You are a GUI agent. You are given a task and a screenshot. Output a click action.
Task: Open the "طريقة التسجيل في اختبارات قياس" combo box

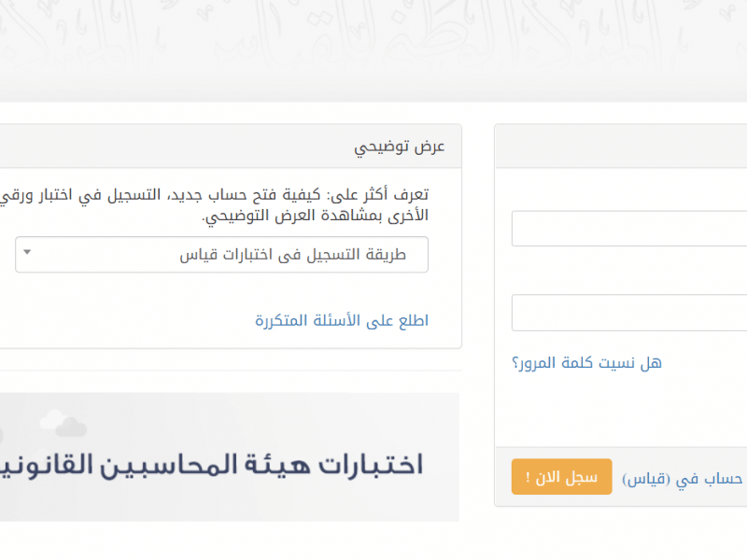click(221, 255)
